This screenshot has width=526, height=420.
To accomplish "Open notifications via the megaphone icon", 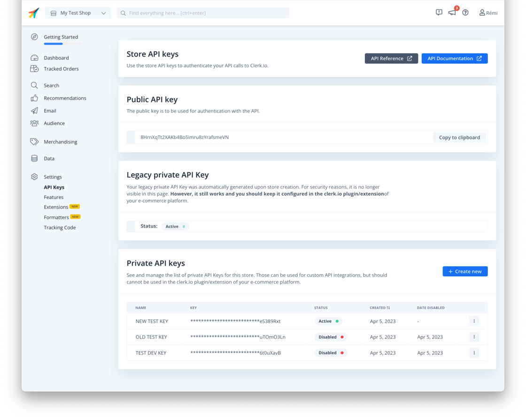I will (452, 13).
